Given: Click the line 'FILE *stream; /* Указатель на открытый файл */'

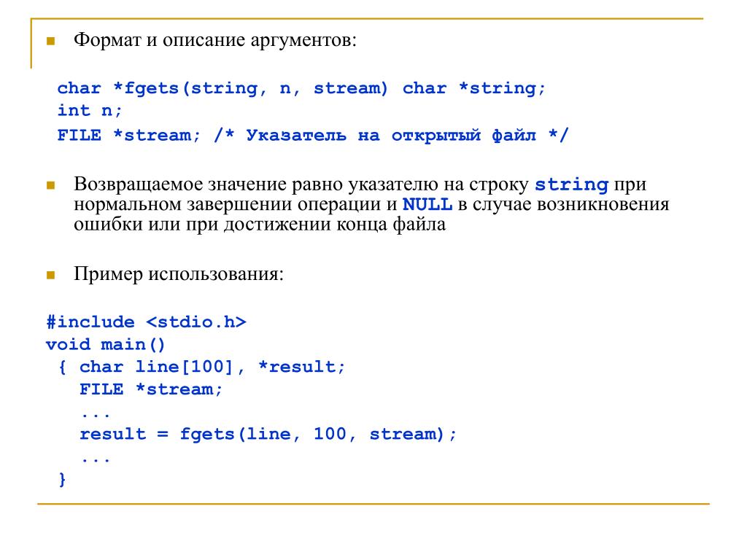Looking at the screenshot, I should [313, 135].
